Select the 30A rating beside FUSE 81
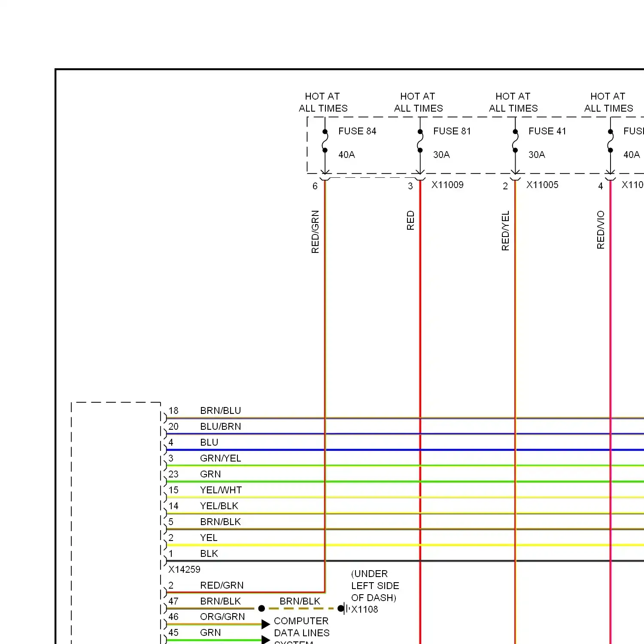Screen dimensions: 644x644 (x=441, y=155)
